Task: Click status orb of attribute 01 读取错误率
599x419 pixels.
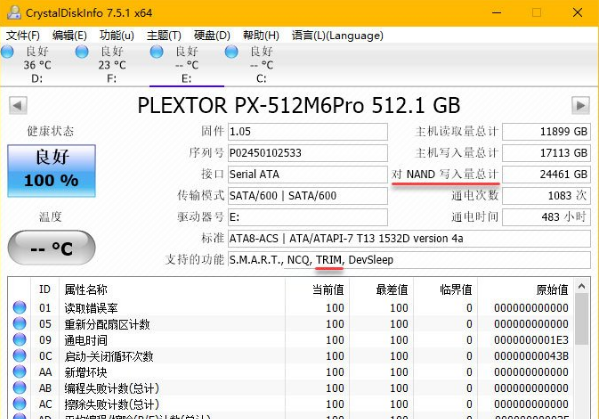Action: pyautogui.click(x=19, y=307)
